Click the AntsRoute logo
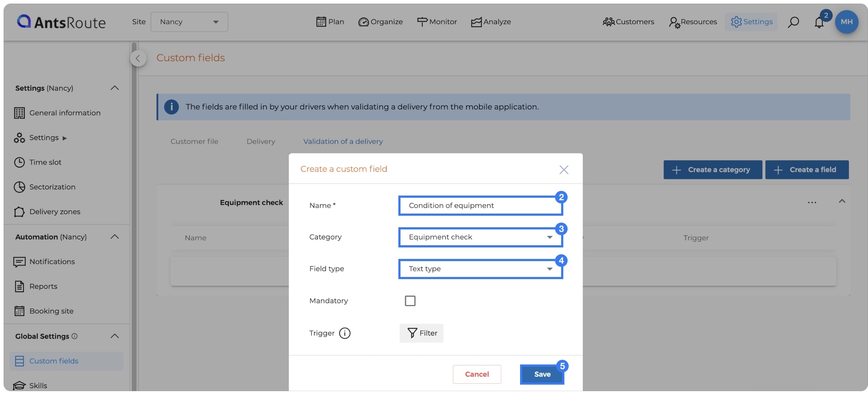 coord(61,22)
